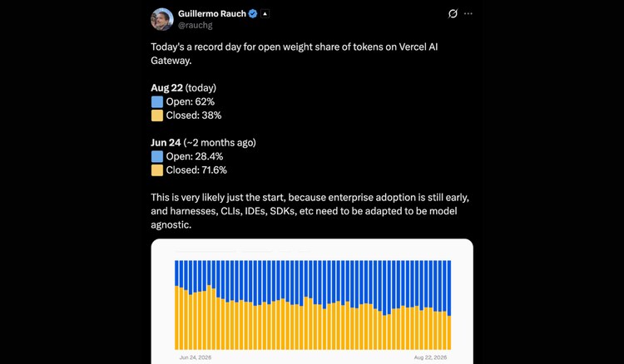Screen dimensions: 624x364
Task: Click the Jun 24, 2026 axis label
Action: tap(196, 357)
